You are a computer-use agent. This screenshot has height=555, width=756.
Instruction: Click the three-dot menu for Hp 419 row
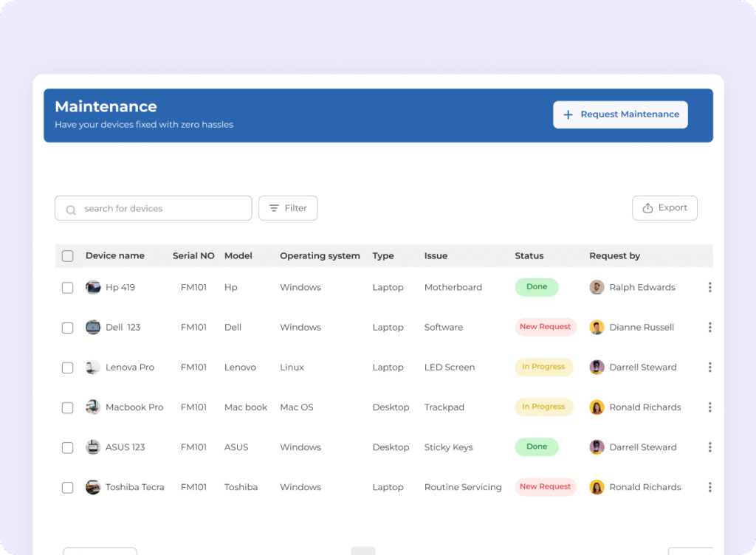tap(709, 287)
